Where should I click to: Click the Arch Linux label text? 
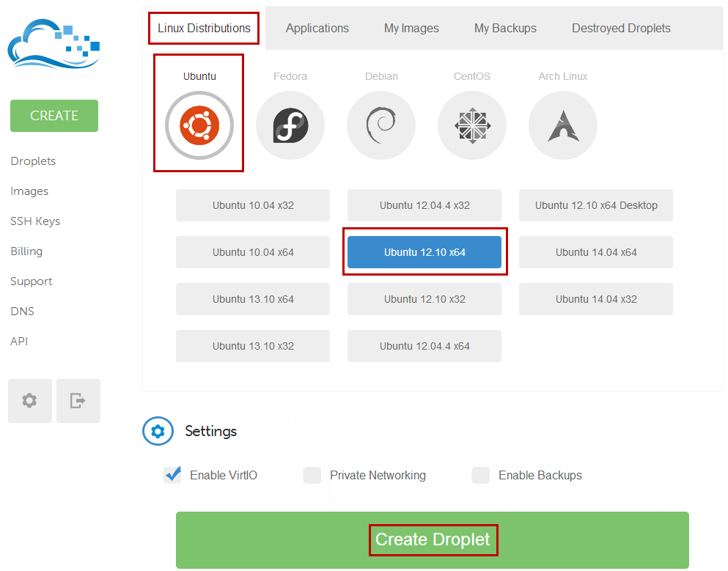pos(563,76)
